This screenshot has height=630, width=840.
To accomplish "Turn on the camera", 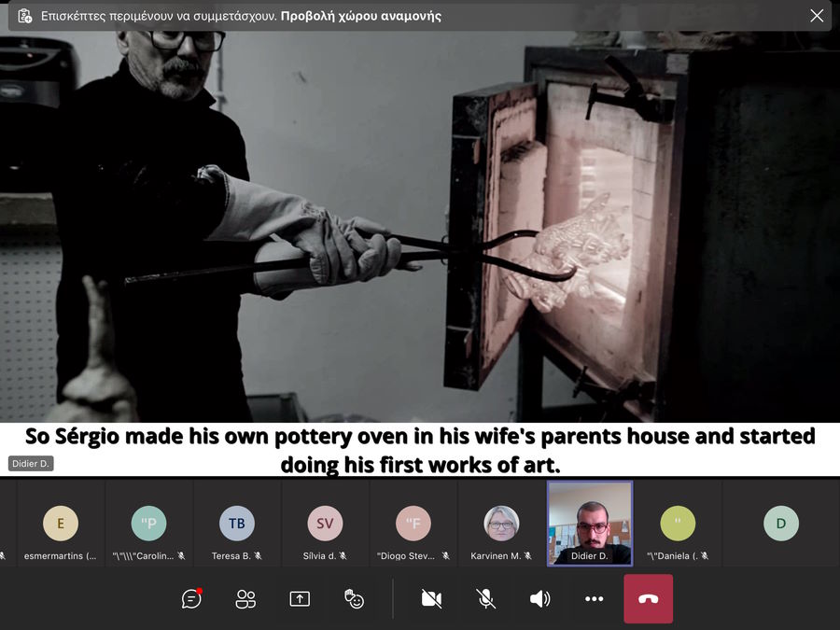I will pyautogui.click(x=431, y=599).
